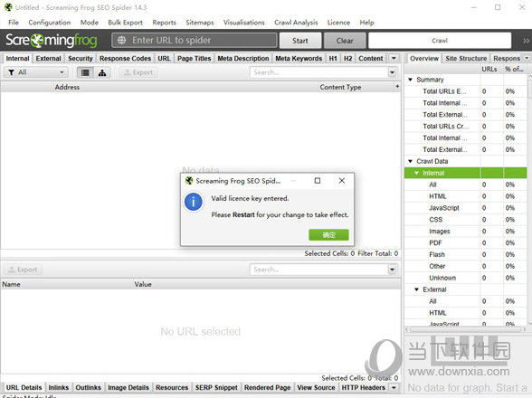Open the HTTP Headers bottom tab

coord(364,387)
